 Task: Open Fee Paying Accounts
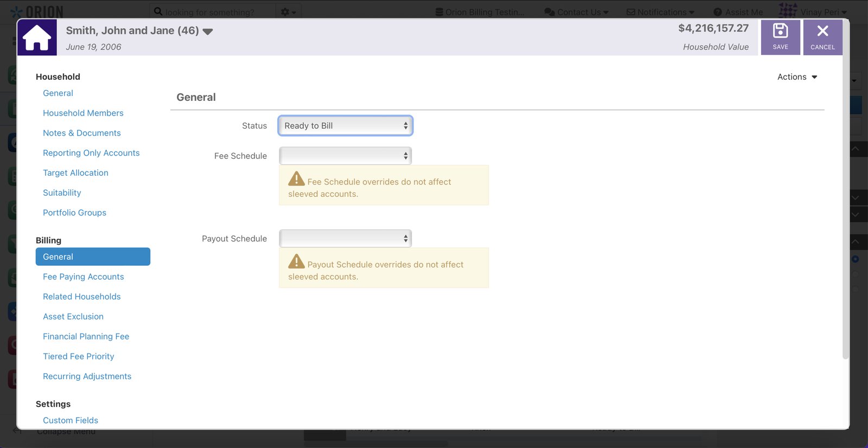click(x=83, y=277)
